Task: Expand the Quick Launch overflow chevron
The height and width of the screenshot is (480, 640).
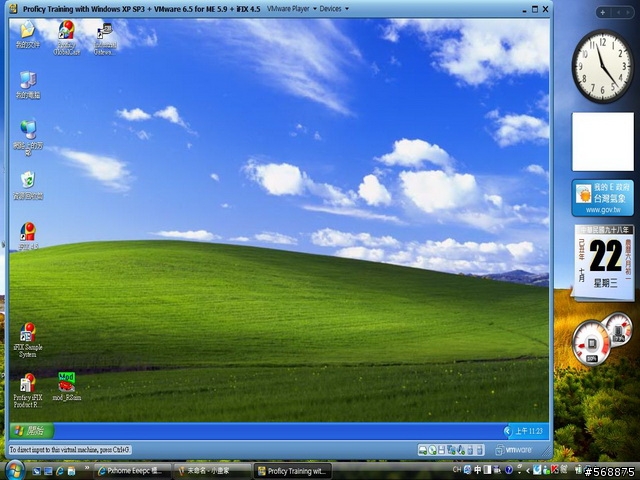Action: 87,468
